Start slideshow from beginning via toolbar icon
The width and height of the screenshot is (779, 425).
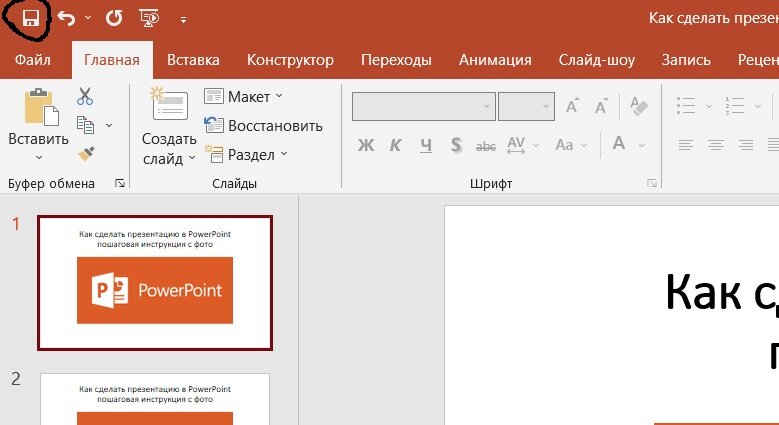tap(150, 18)
